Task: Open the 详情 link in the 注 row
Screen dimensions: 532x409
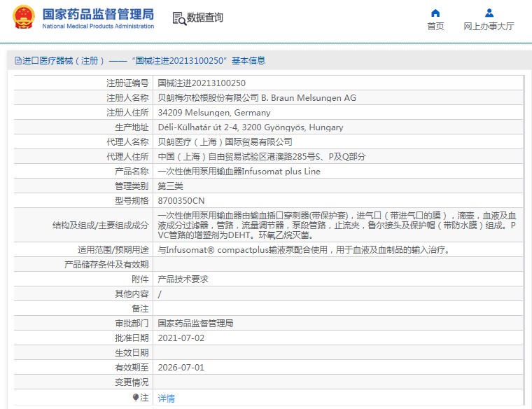Action: coord(167,398)
